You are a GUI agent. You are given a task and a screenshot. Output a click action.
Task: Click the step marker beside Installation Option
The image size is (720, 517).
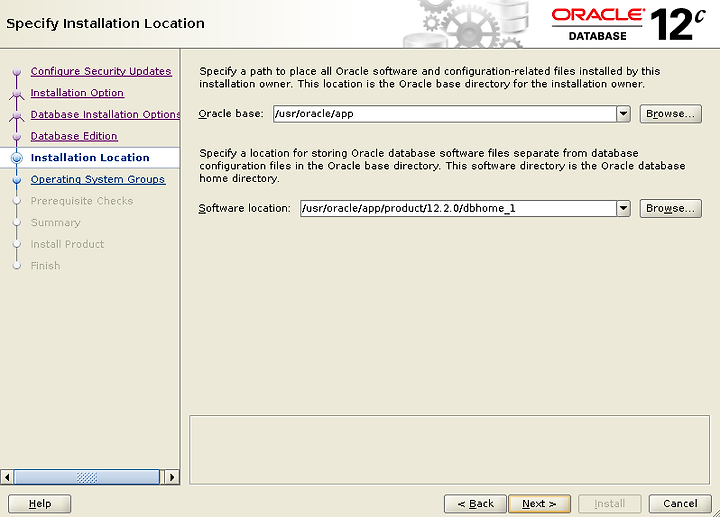[17, 94]
